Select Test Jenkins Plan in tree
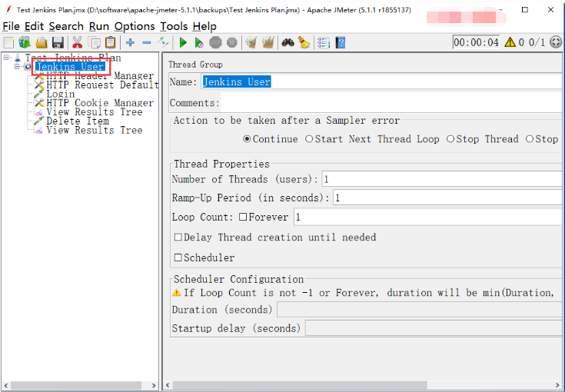This screenshot has height=392, width=565. tap(73, 58)
